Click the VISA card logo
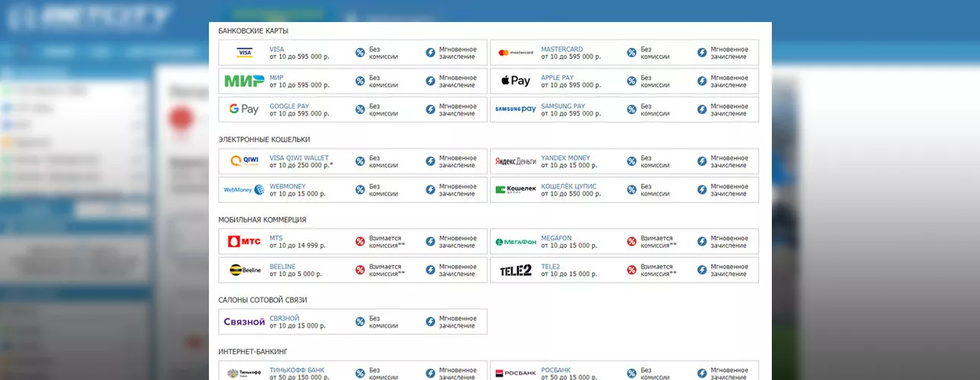Image resolution: width=980 pixels, height=380 pixels. pyautogui.click(x=244, y=52)
